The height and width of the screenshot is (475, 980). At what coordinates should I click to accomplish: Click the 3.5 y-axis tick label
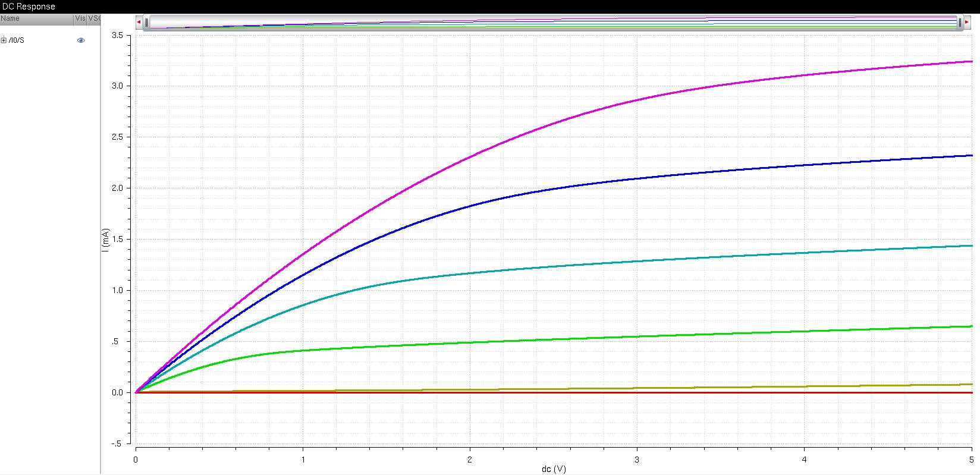(x=118, y=36)
